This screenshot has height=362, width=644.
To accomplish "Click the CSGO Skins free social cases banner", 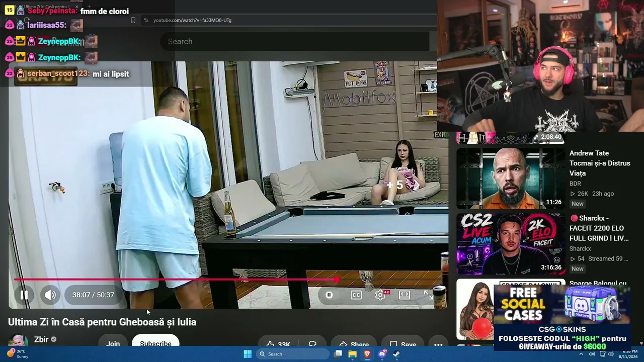I will pyautogui.click(x=562, y=318).
